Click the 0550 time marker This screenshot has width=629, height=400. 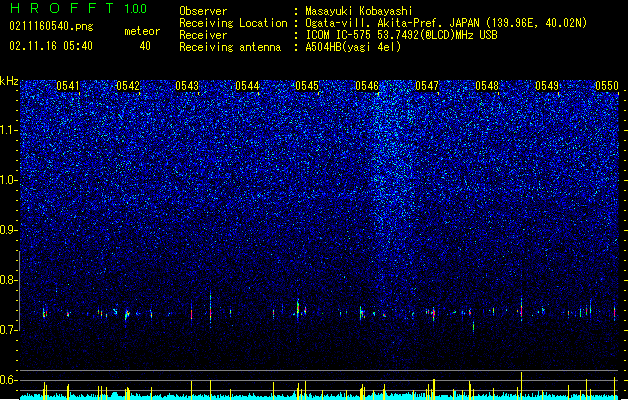pos(607,86)
